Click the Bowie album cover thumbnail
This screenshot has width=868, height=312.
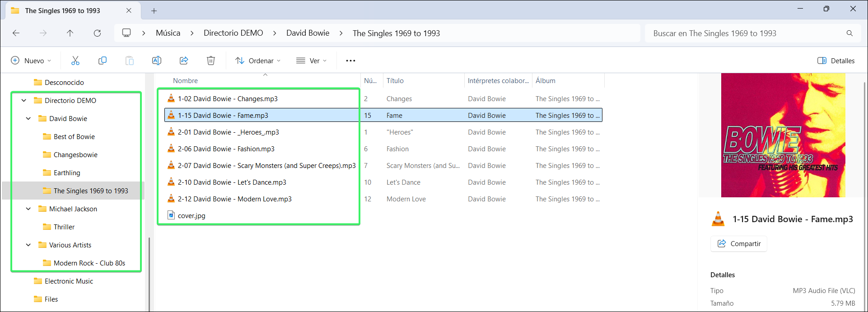tap(783, 135)
